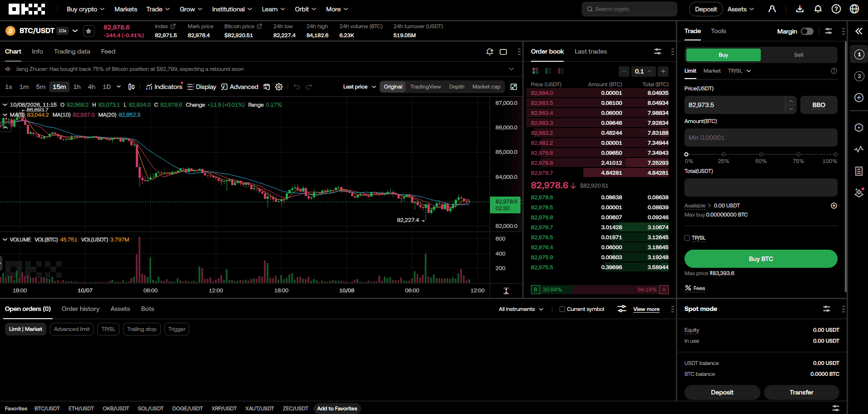Viewport: 868px width, 414px height.
Task: Open the View more link
Action: 646,309
